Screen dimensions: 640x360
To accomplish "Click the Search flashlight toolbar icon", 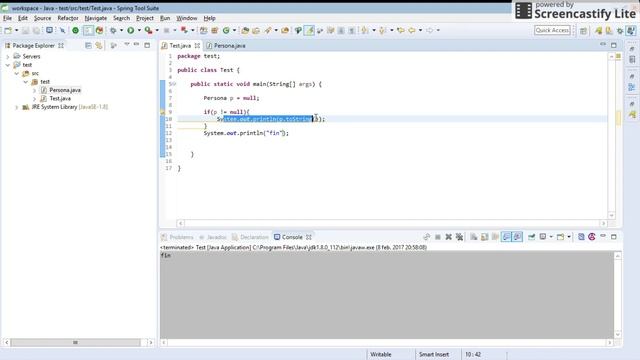I will [x=268, y=30].
